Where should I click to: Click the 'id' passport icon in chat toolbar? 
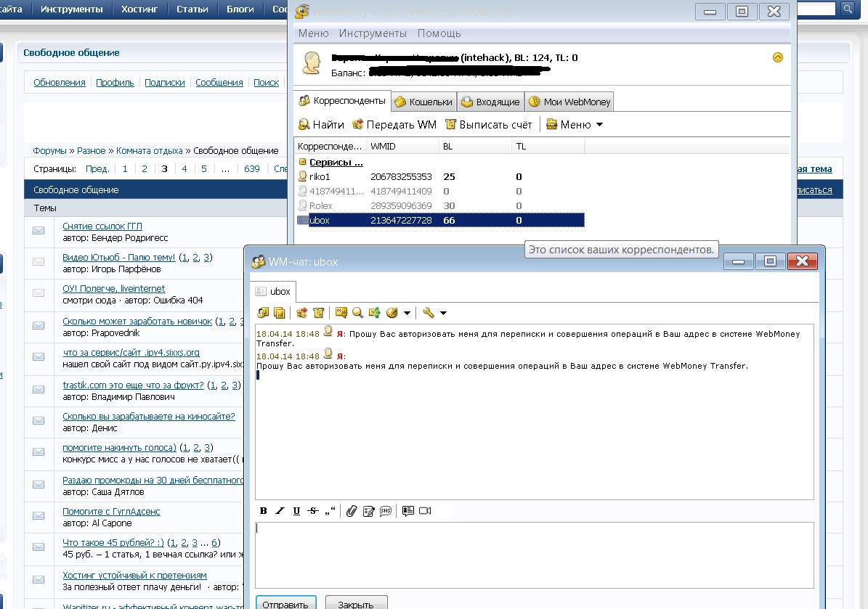pyautogui.click(x=280, y=313)
